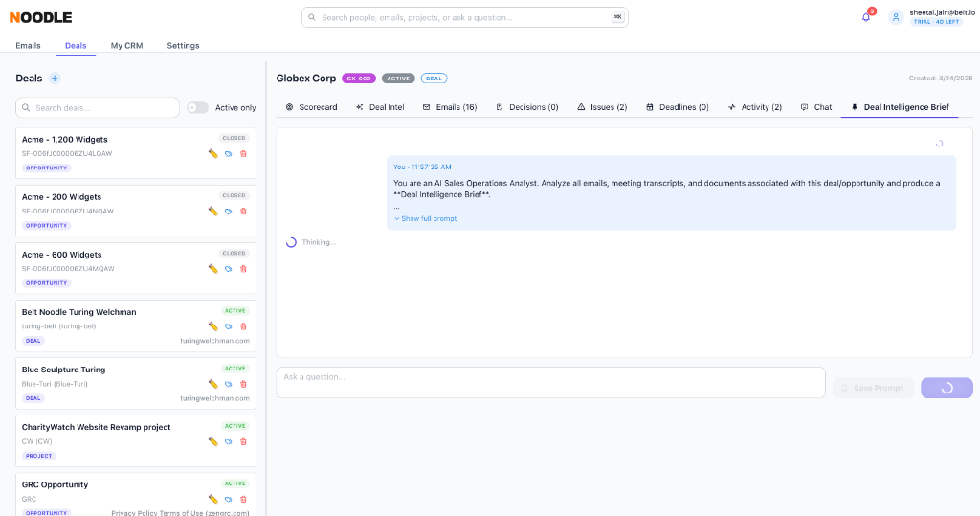Delete the CharityWatch Website Revamp project
This screenshot has height=516, width=980.
click(x=244, y=441)
